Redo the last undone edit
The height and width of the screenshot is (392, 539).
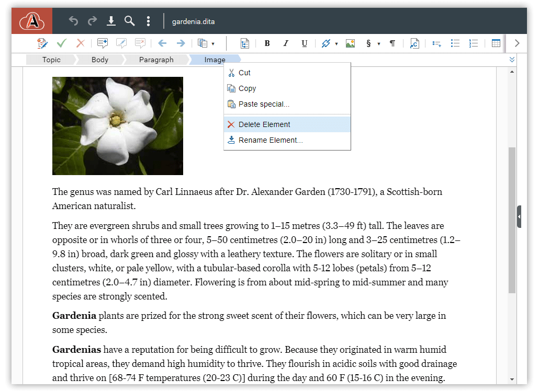tap(92, 21)
